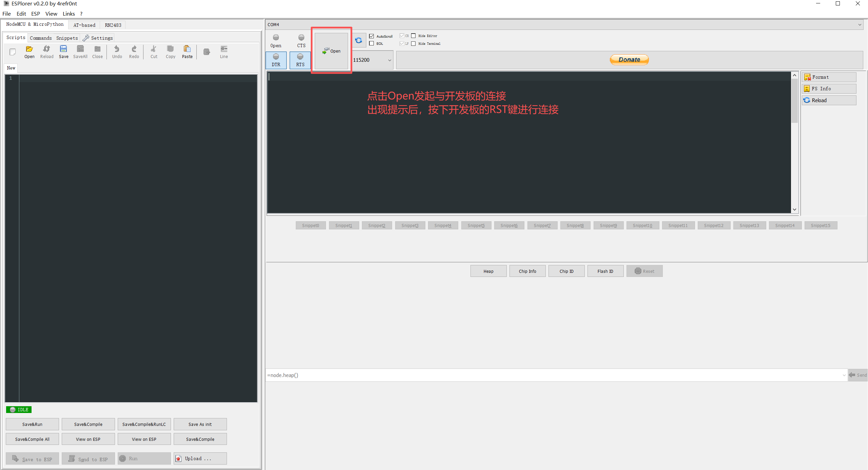868x470 pixels.
Task: Open the COM4 port selection dropdown
Action: [x=860, y=25]
